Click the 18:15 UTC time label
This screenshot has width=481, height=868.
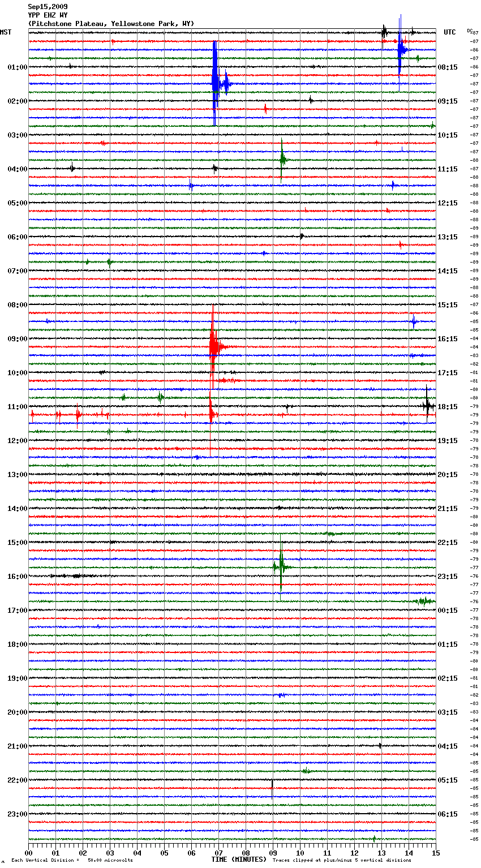(448, 407)
